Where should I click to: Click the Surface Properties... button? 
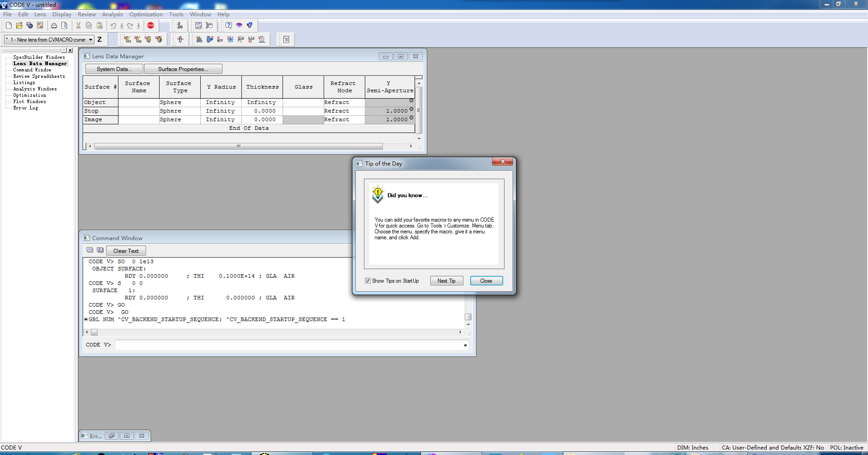pos(183,69)
